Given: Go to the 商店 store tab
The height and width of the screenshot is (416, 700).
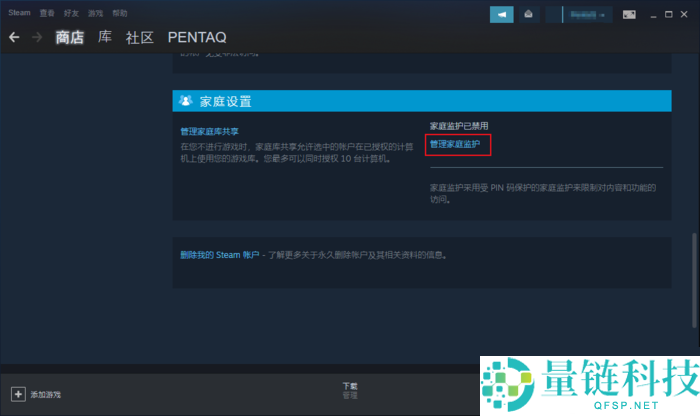Looking at the screenshot, I should (x=70, y=37).
